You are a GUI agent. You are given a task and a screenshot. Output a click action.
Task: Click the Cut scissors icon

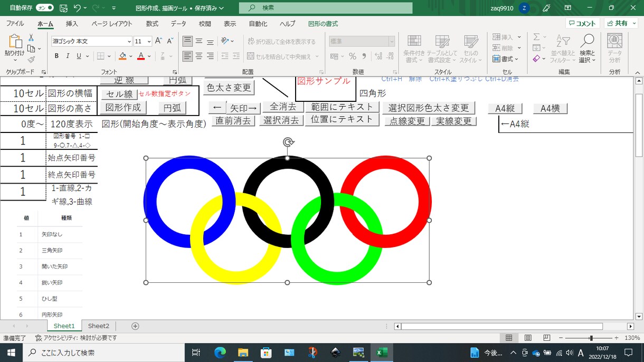(31, 37)
